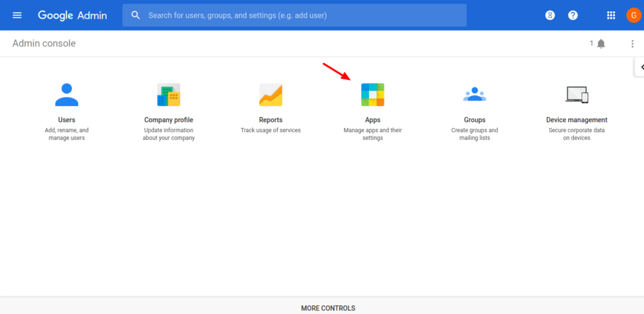Click the Apps label
Screen dimensions: 644x314
tap(373, 120)
